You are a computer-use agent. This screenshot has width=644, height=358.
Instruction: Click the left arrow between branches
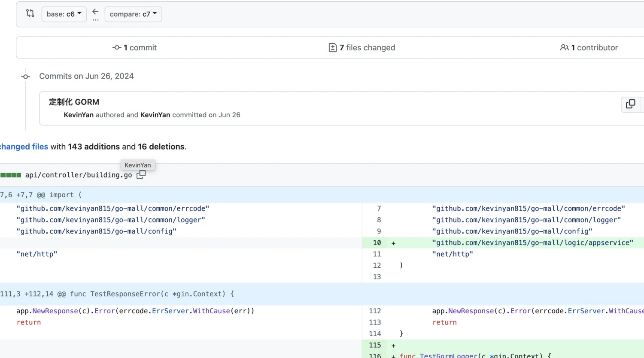point(95,12)
